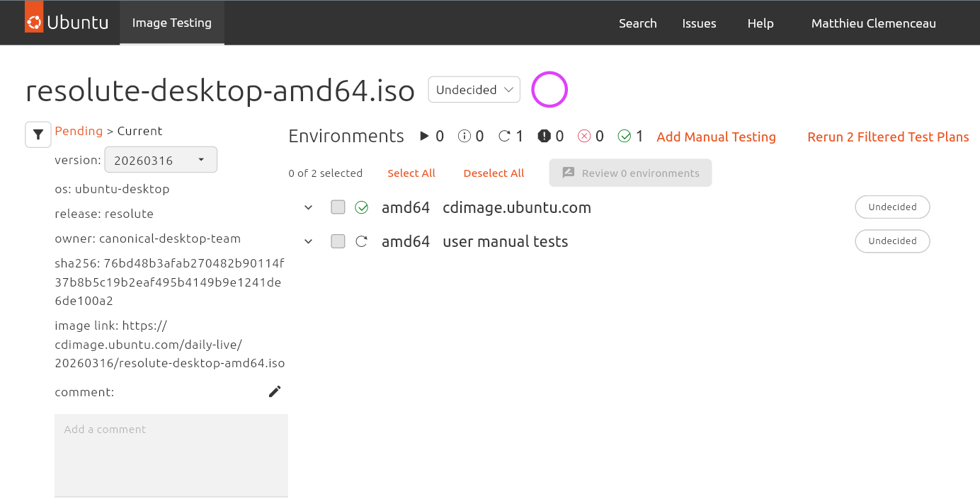Click Add Manual Testing link
The height and width of the screenshot is (501, 980).
(716, 137)
